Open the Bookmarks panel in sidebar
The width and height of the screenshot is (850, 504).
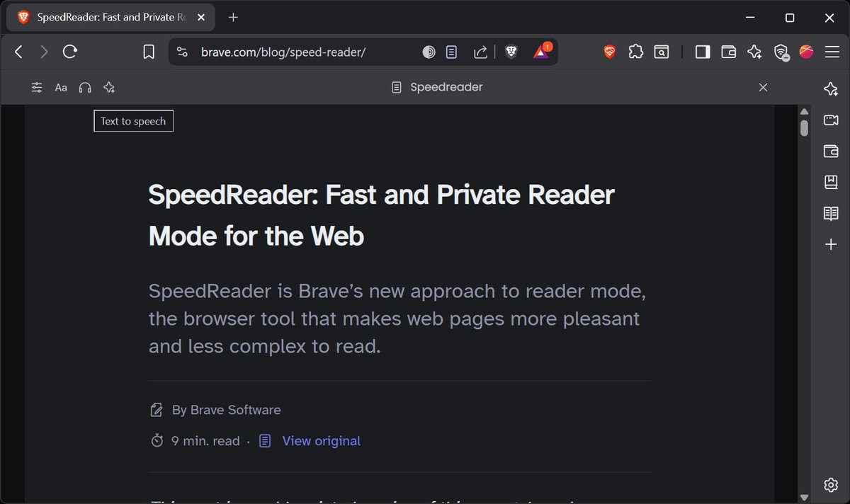831,183
